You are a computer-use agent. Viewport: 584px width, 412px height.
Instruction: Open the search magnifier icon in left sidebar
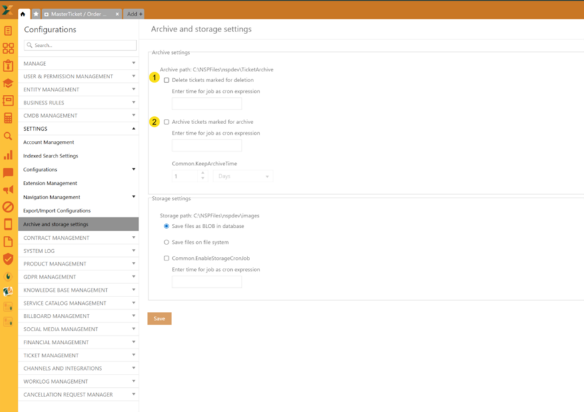tap(8, 136)
